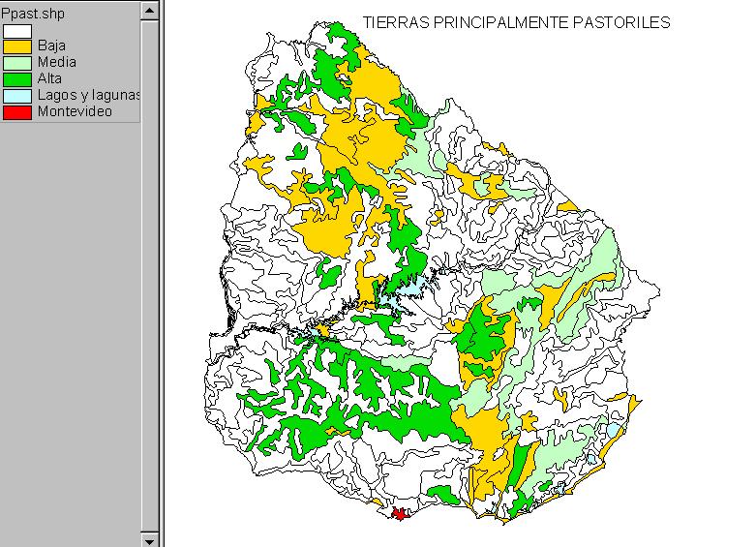
Task: Click the light blue Lagos swatch
Action: 17,96
